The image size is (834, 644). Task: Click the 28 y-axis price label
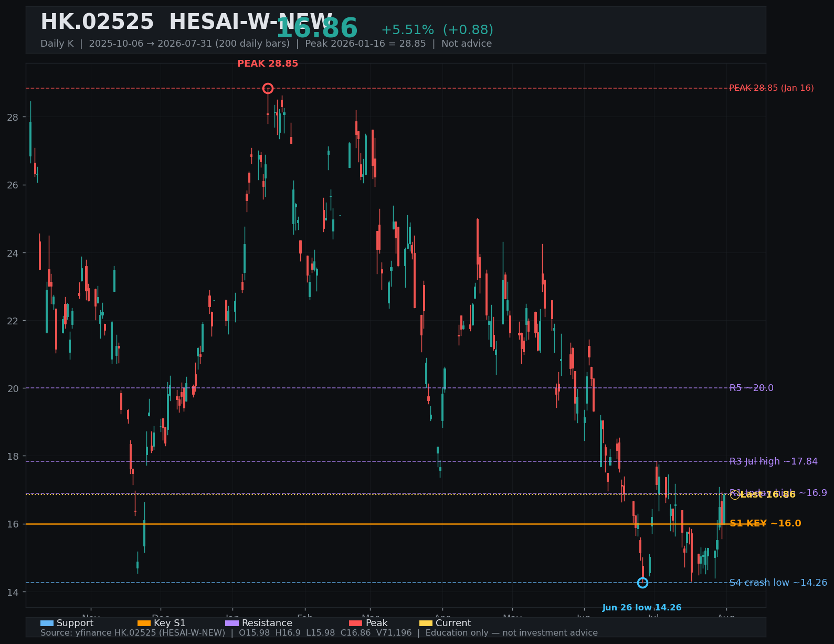13,117
